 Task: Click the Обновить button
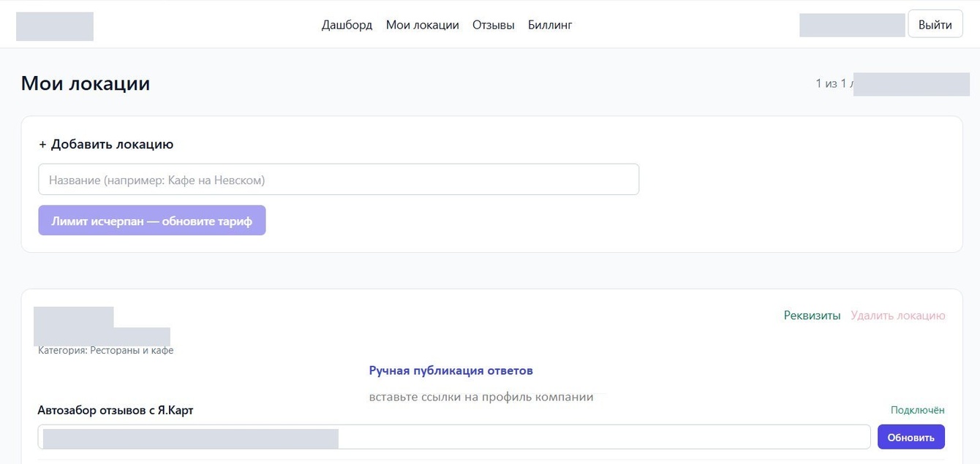point(911,437)
